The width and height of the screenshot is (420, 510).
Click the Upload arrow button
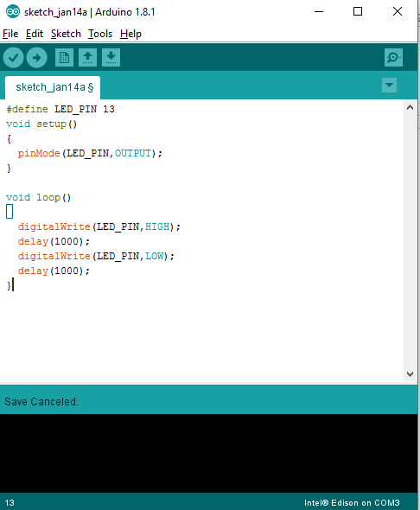tap(37, 58)
